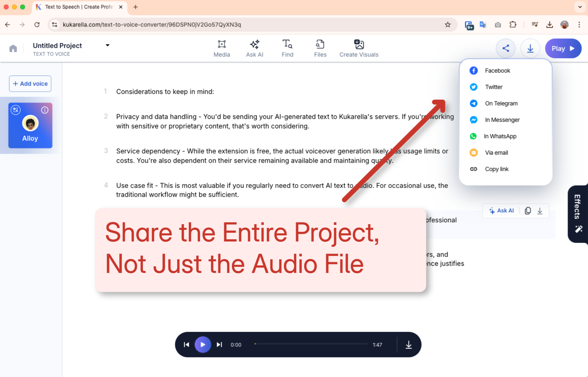The height and width of the screenshot is (377, 588).
Task: Bookmark this page with the star
Action: pos(448,25)
